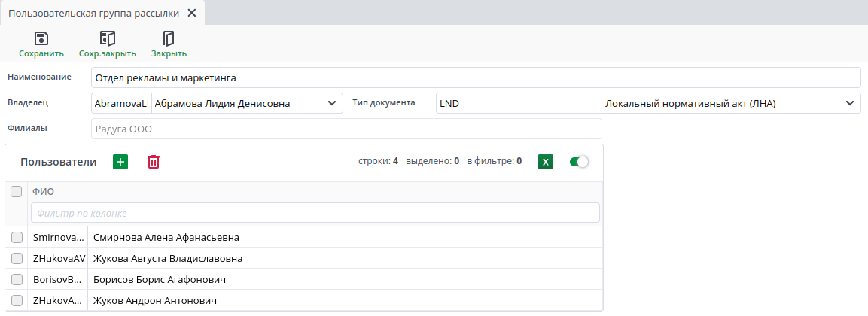Screen dimensions: 868x316
Task: Close the Пользовательская группа рассылки tab
Action: 192,14
